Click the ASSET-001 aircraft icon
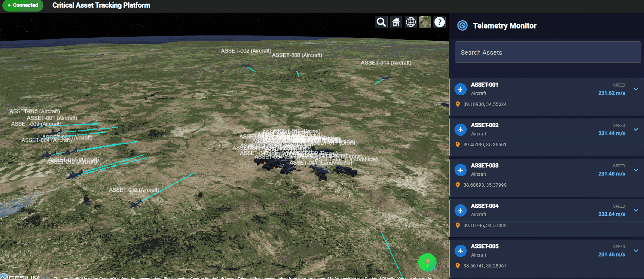 click(460, 89)
